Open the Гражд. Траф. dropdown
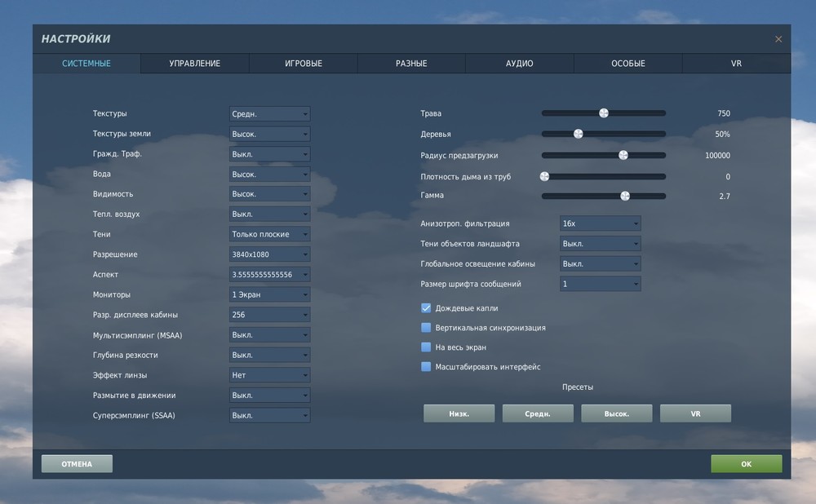The image size is (816, 504). click(269, 154)
